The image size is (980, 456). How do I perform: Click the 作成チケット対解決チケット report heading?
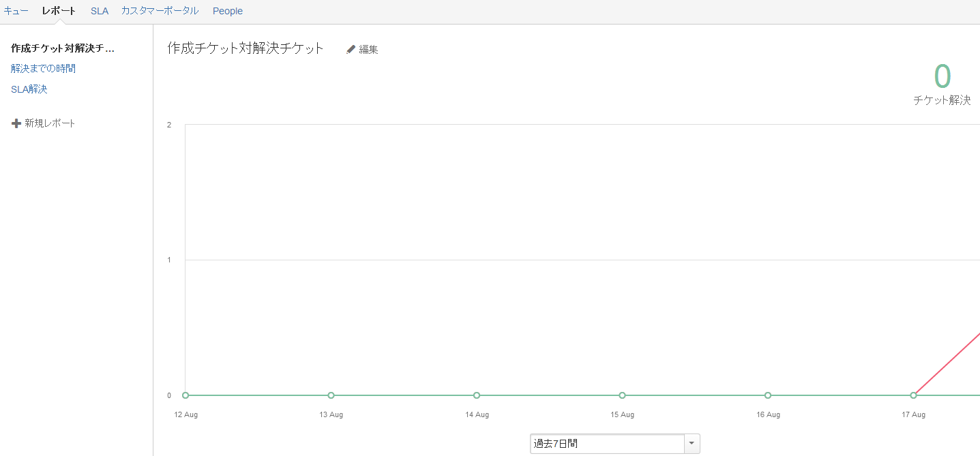[x=246, y=48]
